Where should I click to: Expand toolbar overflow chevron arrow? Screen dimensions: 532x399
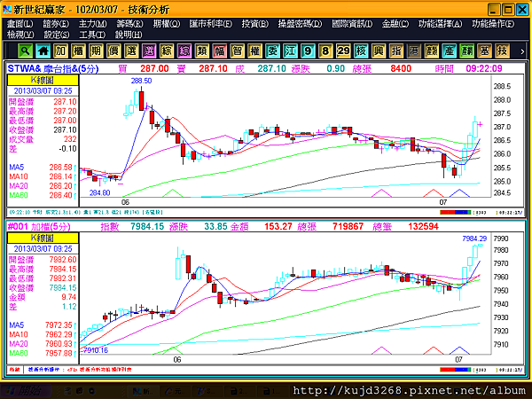(x=522, y=51)
